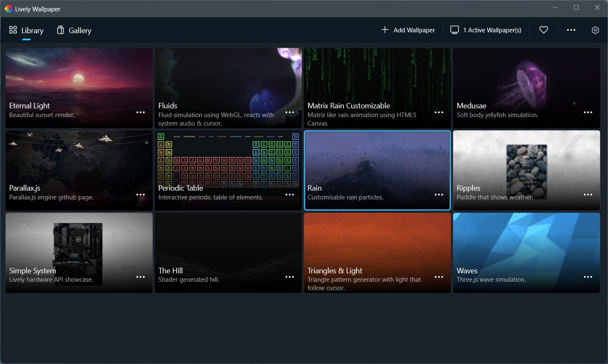This screenshot has height=364, width=608.
Task: Click the heart favorites icon
Action: 543,30
